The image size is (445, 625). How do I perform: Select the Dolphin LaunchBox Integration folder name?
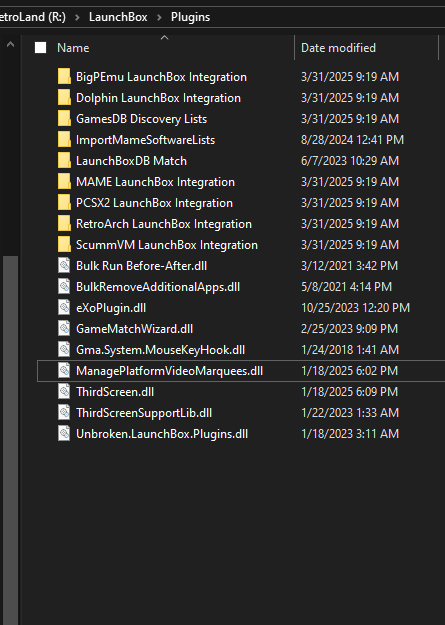[x=158, y=98]
